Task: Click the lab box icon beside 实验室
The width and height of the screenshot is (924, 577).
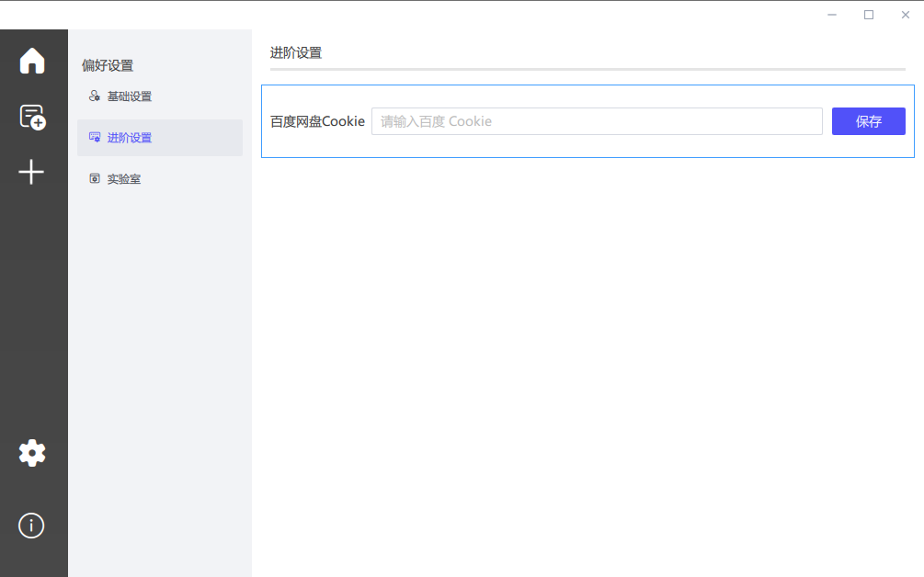Action: click(x=95, y=178)
